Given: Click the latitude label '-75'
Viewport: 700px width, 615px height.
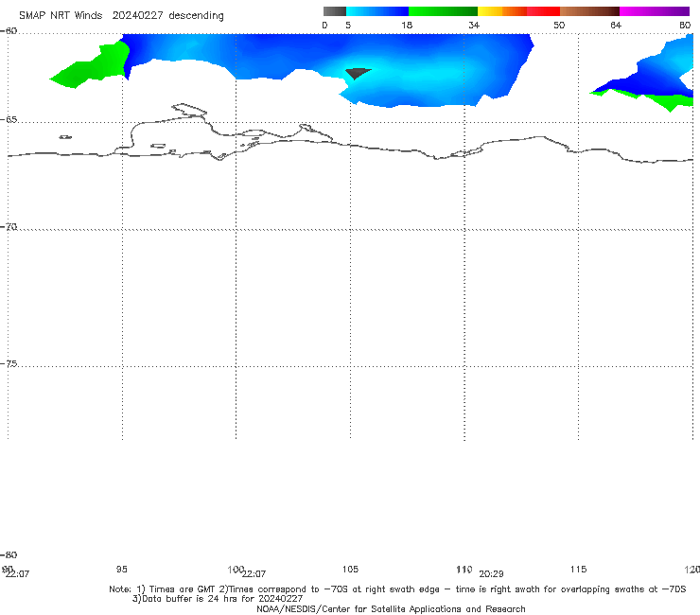Looking at the screenshot, I should coord(9,363).
